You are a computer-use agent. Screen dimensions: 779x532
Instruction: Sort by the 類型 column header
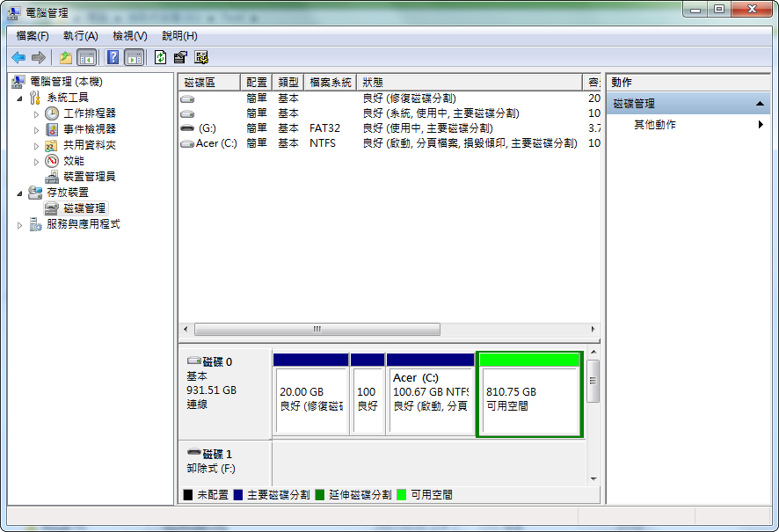[288, 83]
